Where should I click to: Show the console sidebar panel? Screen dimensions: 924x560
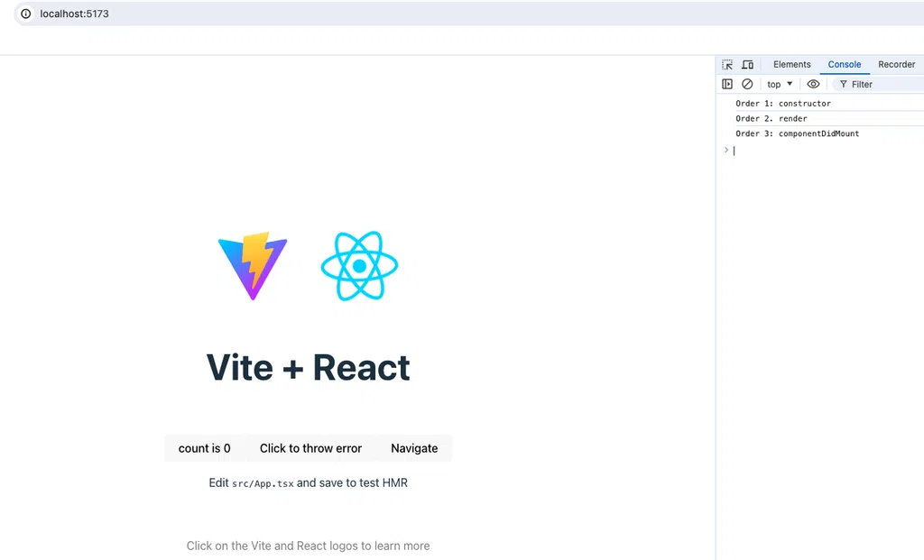tap(727, 84)
